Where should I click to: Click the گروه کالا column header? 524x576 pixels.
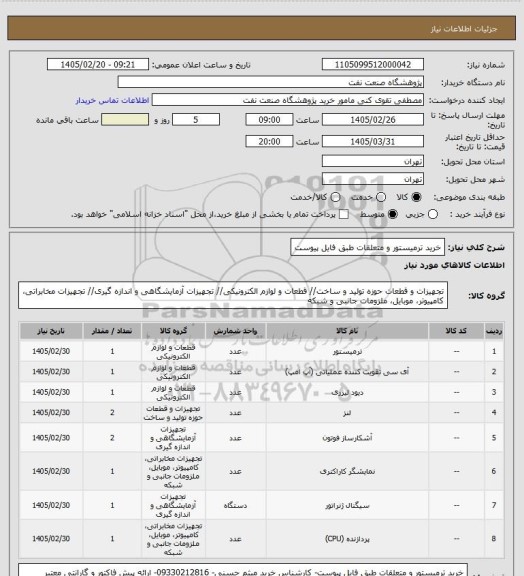173,331
